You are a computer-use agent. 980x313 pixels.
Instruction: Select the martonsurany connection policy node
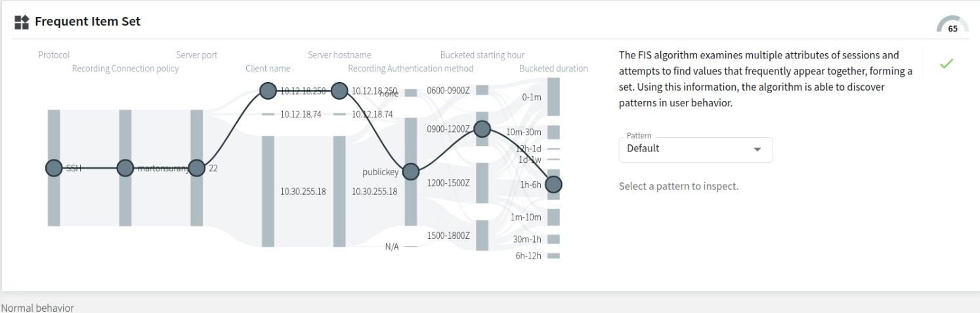(125, 168)
